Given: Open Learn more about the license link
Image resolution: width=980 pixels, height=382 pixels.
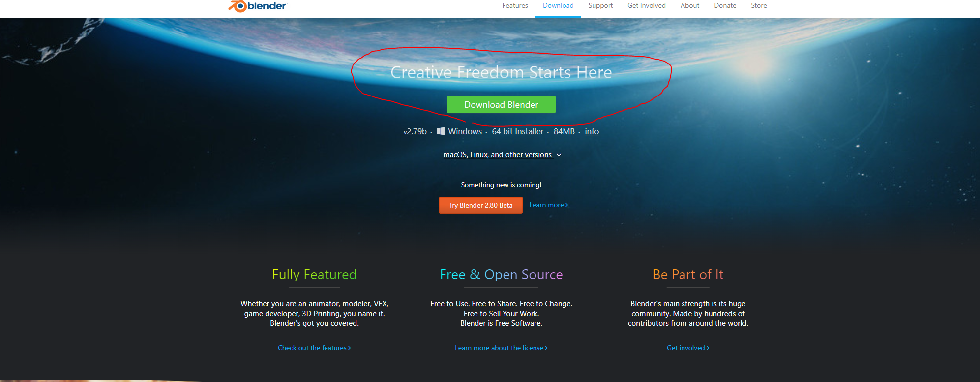Looking at the screenshot, I should tap(501, 348).
